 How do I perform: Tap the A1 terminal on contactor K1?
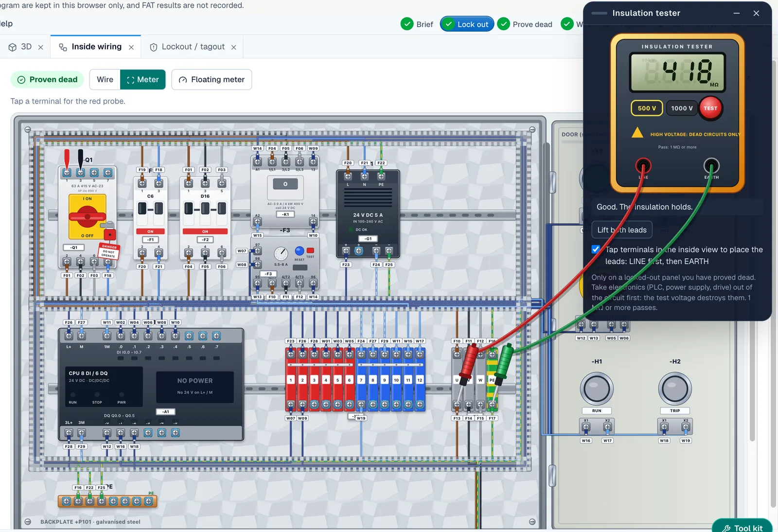[258, 161]
